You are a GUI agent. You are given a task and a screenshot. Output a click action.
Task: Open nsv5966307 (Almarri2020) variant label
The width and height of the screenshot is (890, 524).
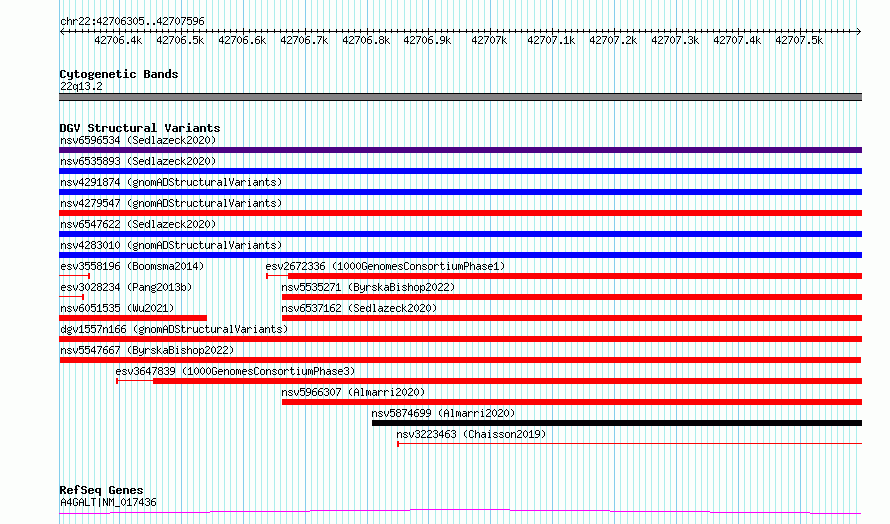[x=353, y=392]
